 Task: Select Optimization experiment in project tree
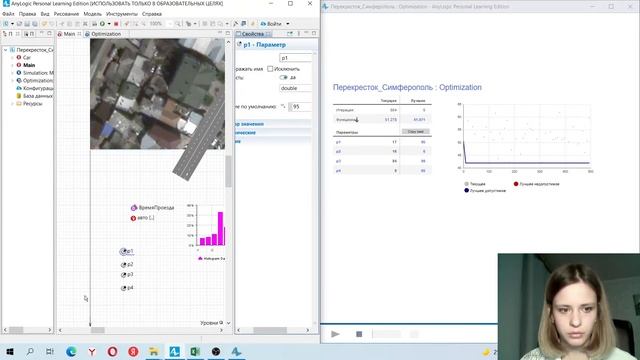tap(35, 81)
